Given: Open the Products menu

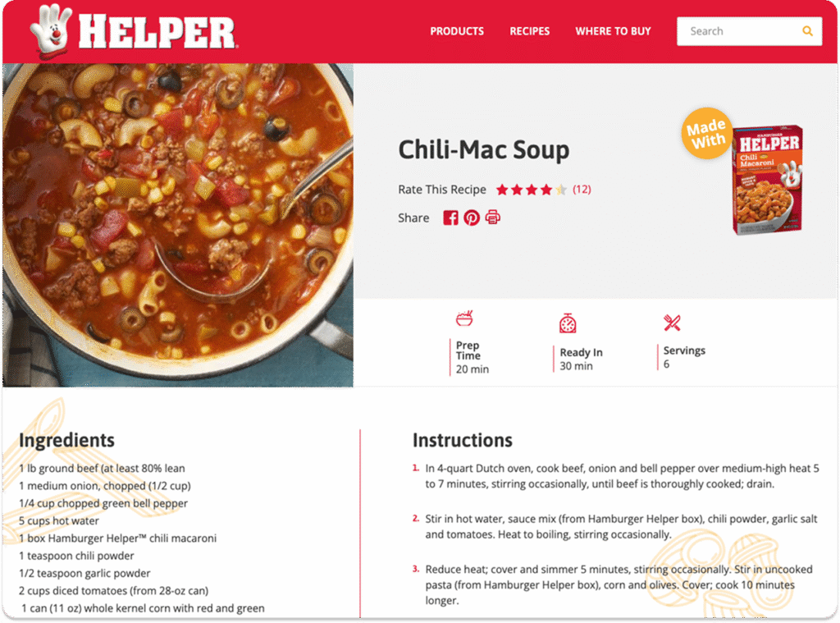Looking at the screenshot, I should 457,31.
